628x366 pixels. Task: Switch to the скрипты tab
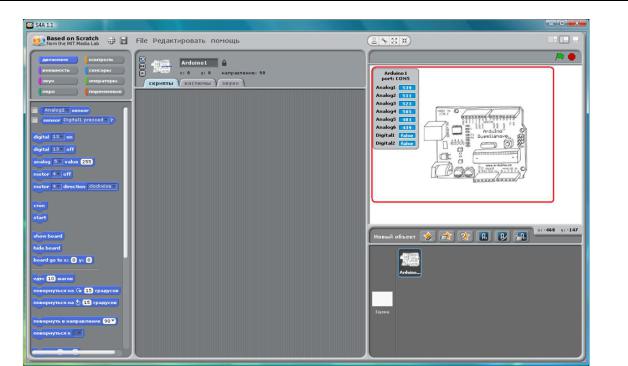(x=161, y=83)
